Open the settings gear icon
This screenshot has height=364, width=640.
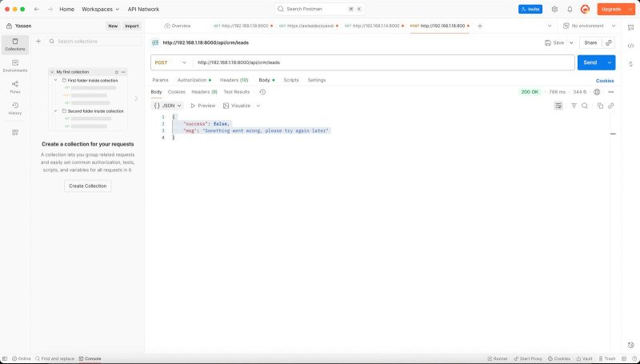[554, 9]
